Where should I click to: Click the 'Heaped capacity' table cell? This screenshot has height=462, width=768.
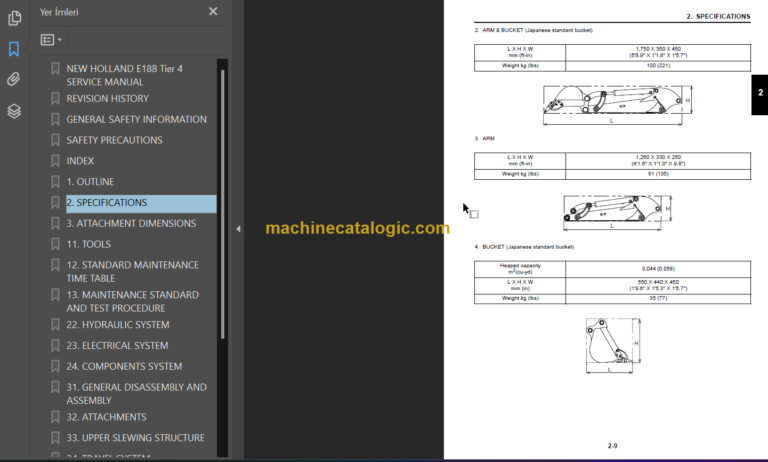(520, 269)
